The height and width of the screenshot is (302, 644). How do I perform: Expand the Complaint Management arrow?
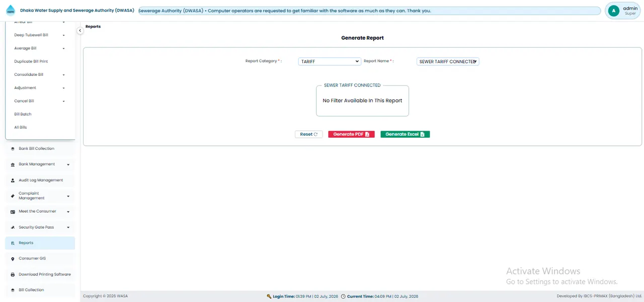click(68, 196)
